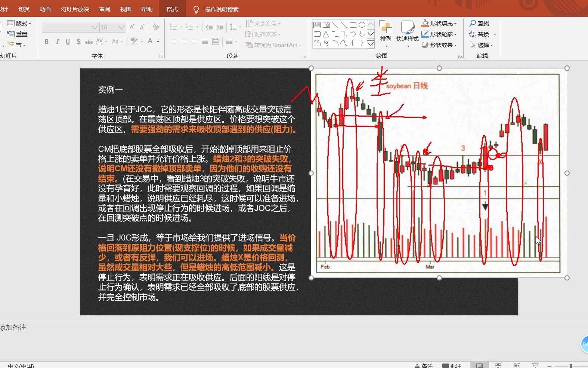The image size is (588, 368).
Task: Insert a horizontal text box shape
Action: 317,25
